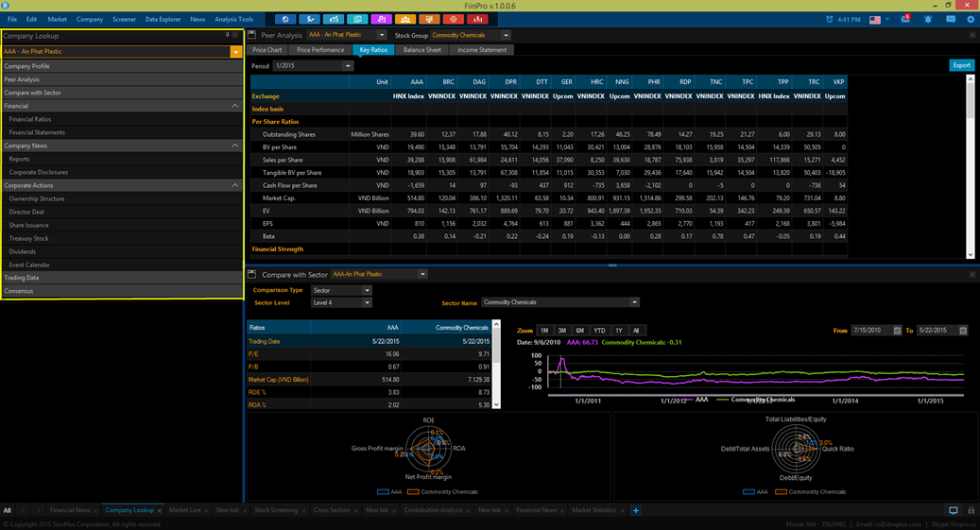Viewport: 980px width, 530px height.
Task: Open the Sector Level dropdown
Action: click(367, 302)
